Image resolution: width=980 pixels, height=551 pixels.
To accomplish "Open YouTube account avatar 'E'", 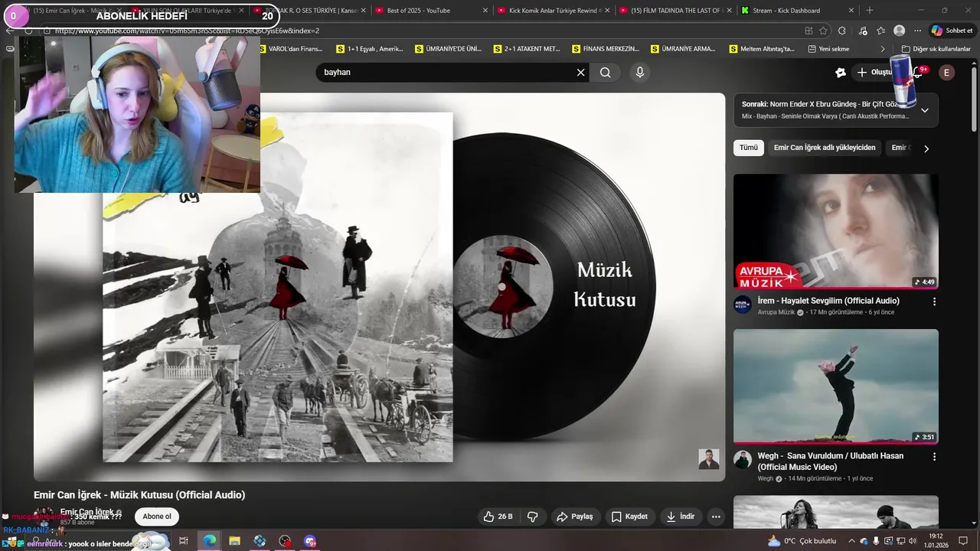I will click(x=947, y=72).
